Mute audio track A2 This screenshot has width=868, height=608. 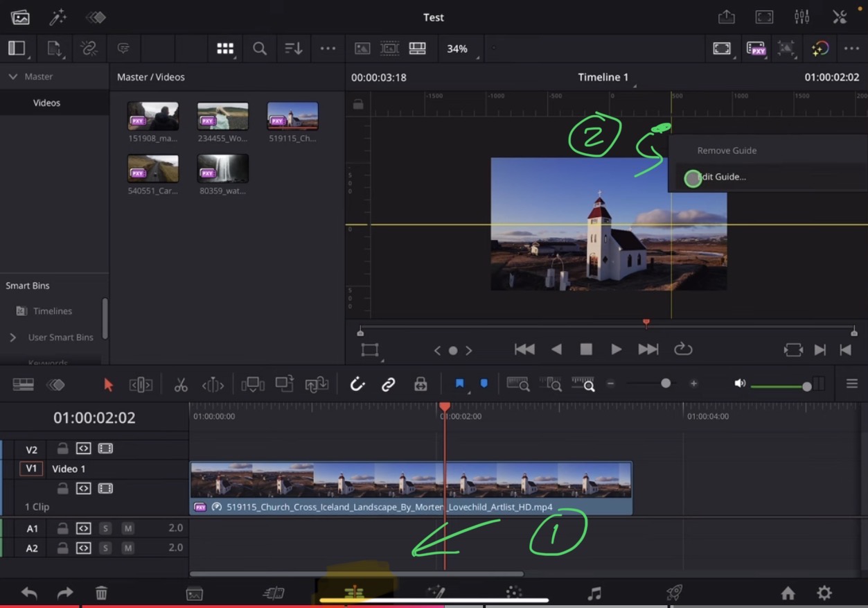pyautogui.click(x=127, y=548)
